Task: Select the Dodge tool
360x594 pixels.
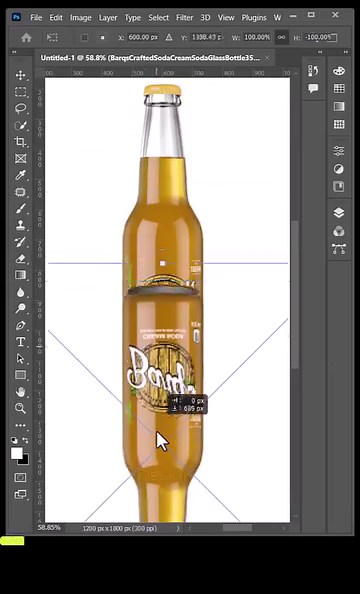Action: pyautogui.click(x=20, y=308)
